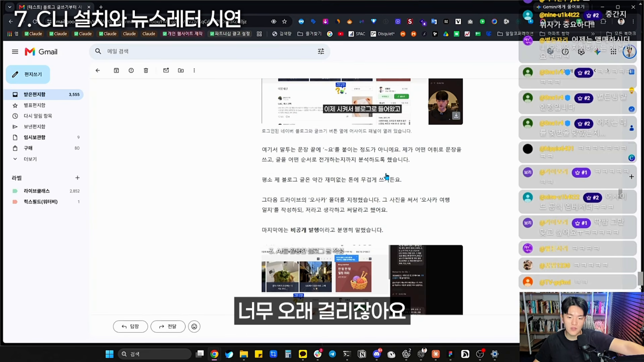Focus the 메일 검색 search field
This screenshot has height=362, width=644.
point(209,51)
